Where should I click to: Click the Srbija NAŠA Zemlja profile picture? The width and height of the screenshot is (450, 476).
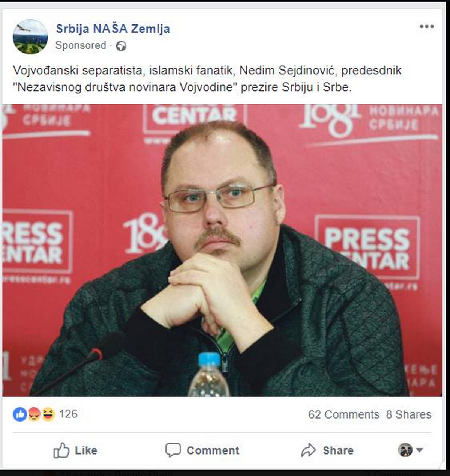click(30, 37)
